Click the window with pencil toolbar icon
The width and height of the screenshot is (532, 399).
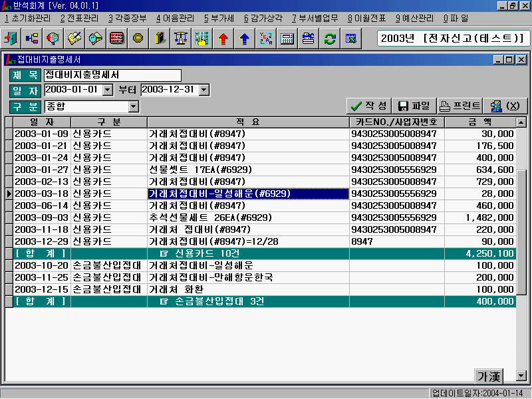coord(351,39)
